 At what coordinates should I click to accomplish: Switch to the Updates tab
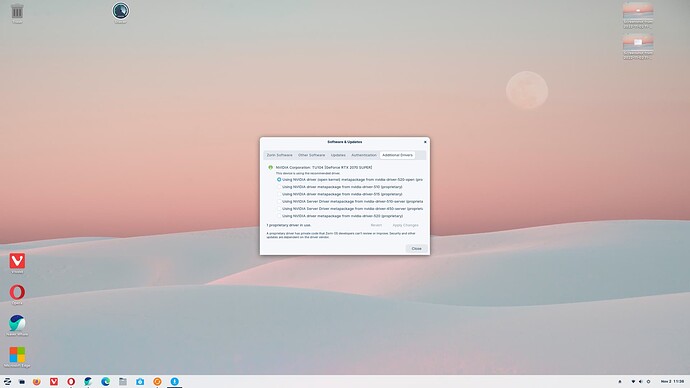pyautogui.click(x=338, y=155)
